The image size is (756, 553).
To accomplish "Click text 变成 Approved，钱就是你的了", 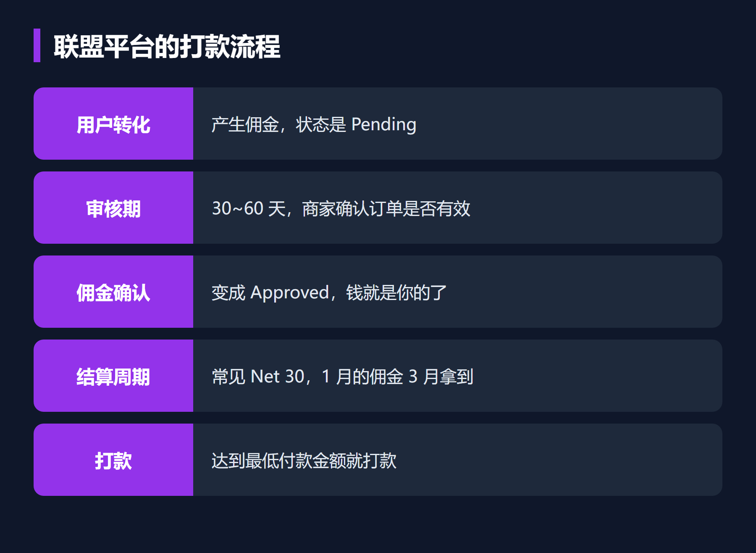I will 329,292.
